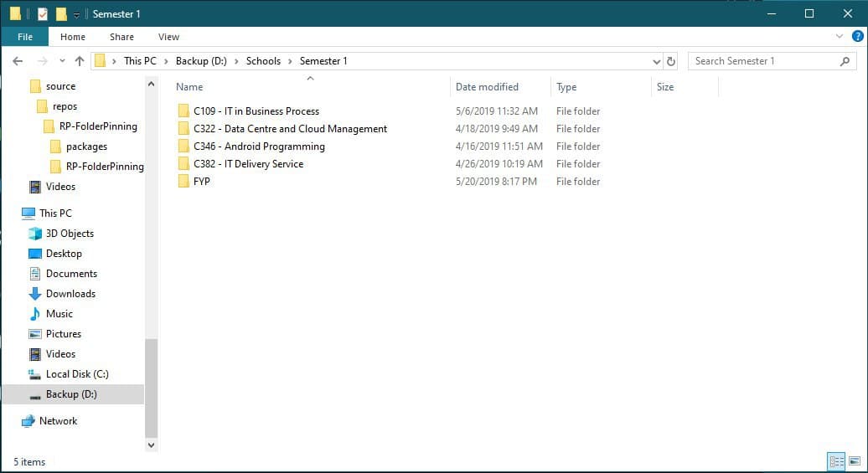
Task: Expand breadcrumb chevron after Backup (D:)
Action: pyautogui.click(x=236, y=61)
